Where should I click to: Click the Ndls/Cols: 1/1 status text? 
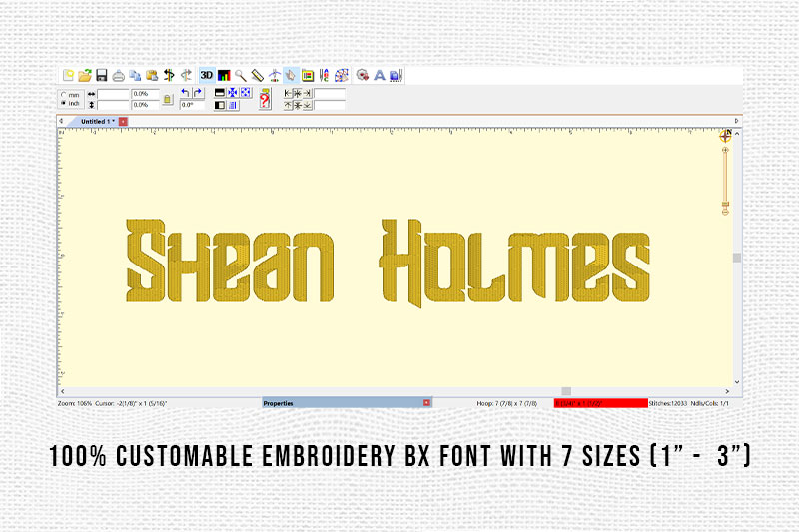tap(710, 403)
